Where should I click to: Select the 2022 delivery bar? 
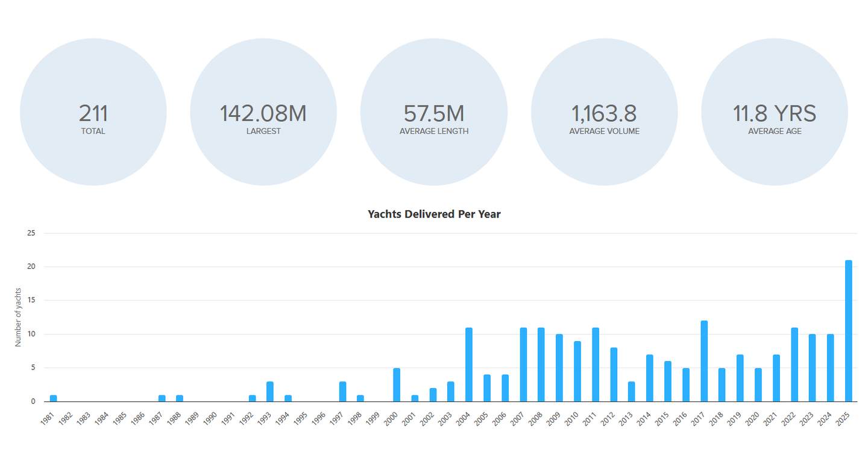tap(794, 365)
